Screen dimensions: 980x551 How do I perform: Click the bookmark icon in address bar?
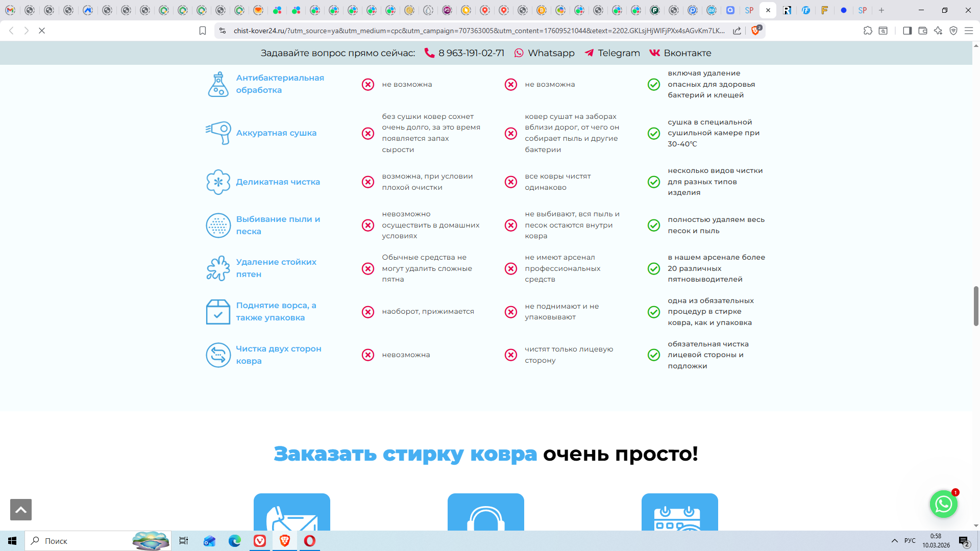coord(203,31)
